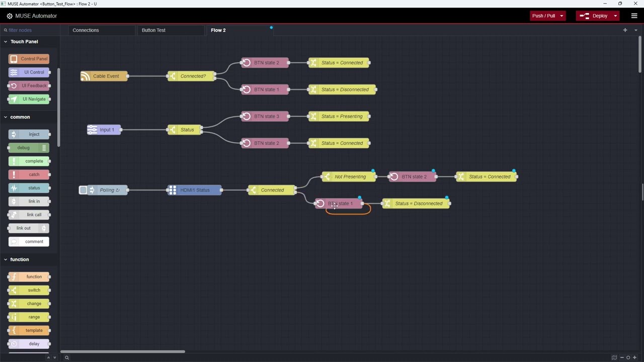The height and width of the screenshot is (362, 644).
Task: Pick the catch node in palette
Action: tap(29, 174)
